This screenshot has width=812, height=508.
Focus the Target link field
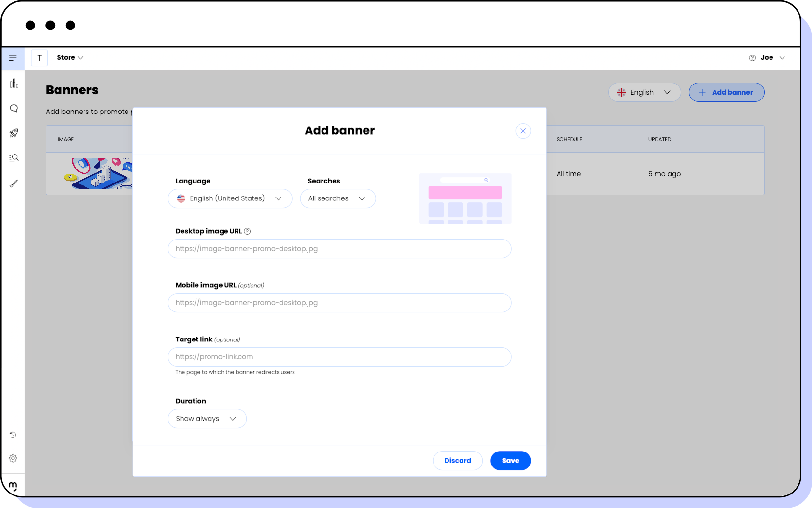(x=340, y=357)
